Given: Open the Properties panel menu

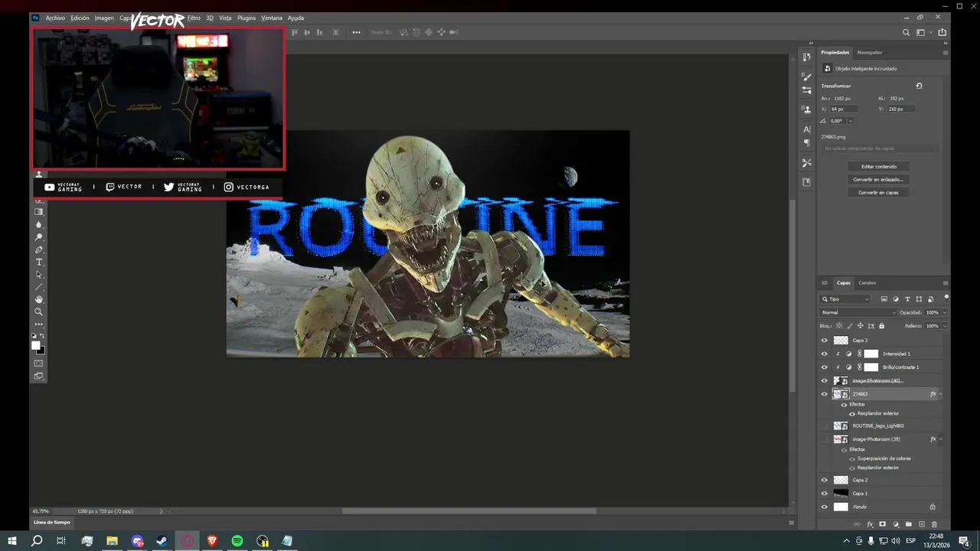Looking at the screenshot, I should [945, 53].
